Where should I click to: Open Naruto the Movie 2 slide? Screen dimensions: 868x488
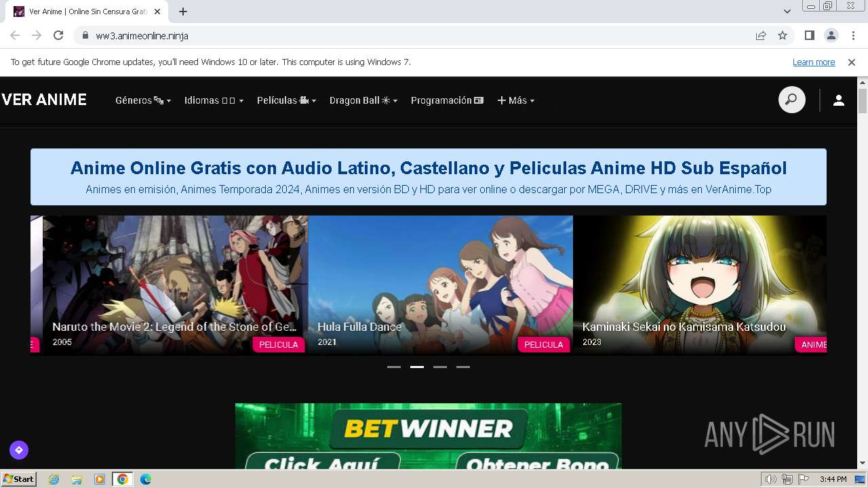[175, 285]
